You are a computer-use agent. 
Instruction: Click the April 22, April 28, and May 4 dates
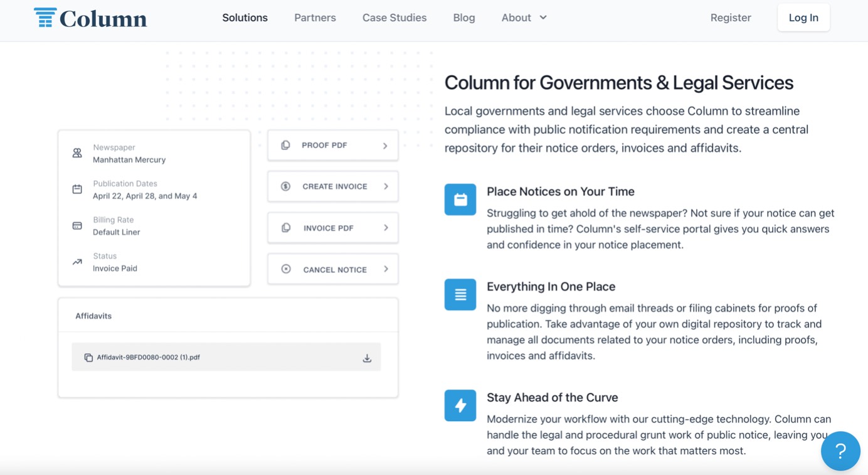click(x=145, y=196)
